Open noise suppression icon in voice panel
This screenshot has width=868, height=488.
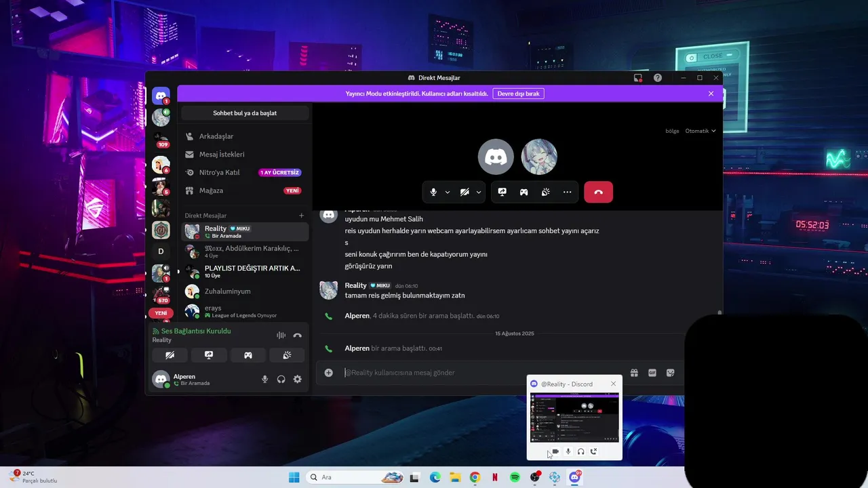tap(281, 335)
